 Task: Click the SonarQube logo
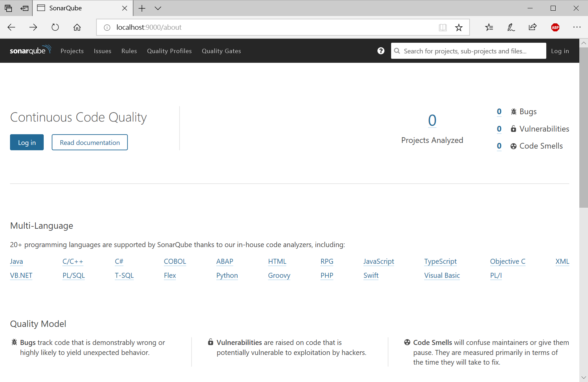30,50
